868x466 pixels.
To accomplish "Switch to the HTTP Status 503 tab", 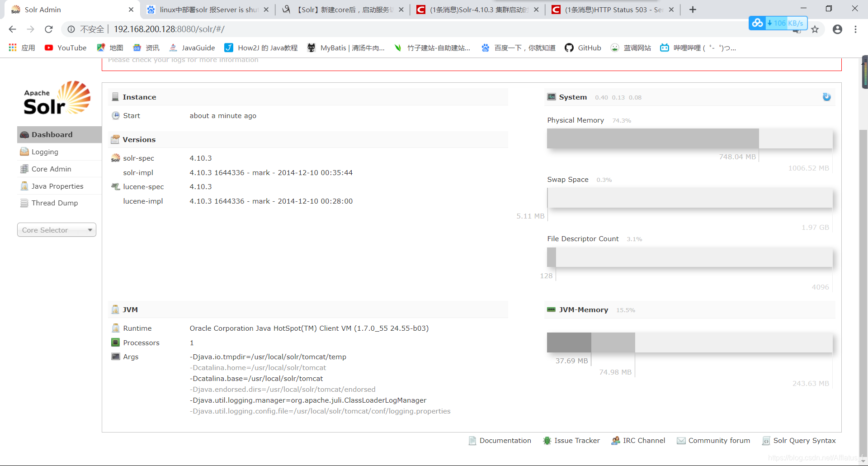I will [613, 10].
